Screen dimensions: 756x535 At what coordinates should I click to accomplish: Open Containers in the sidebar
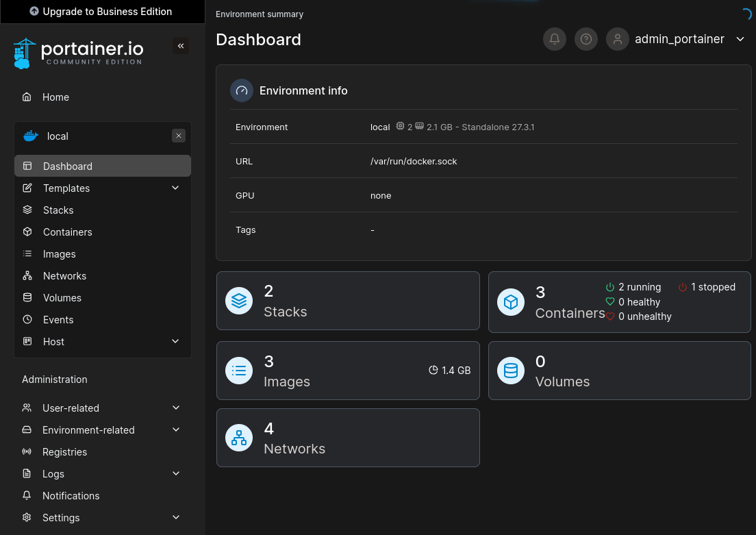67,232
